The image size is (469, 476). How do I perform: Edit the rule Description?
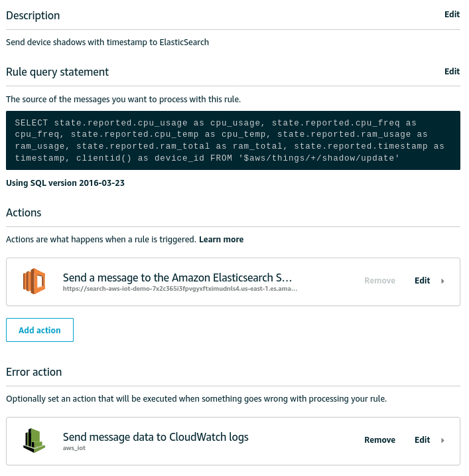(x=452, y=14)
